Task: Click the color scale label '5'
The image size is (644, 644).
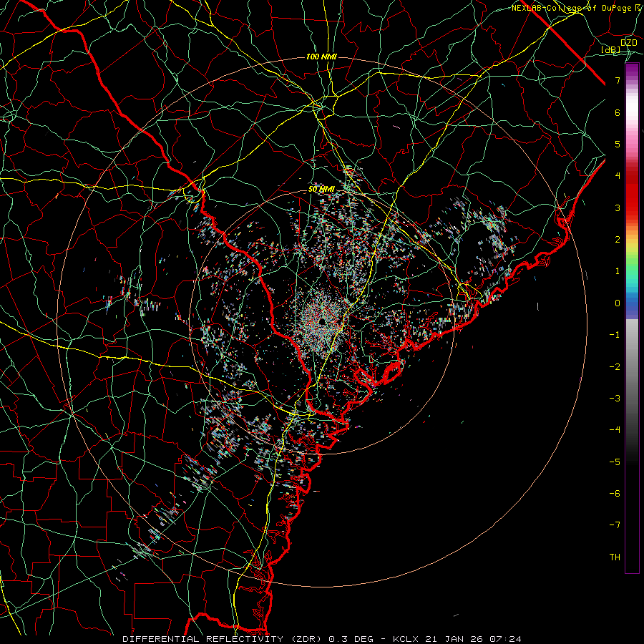Action: 618,144
